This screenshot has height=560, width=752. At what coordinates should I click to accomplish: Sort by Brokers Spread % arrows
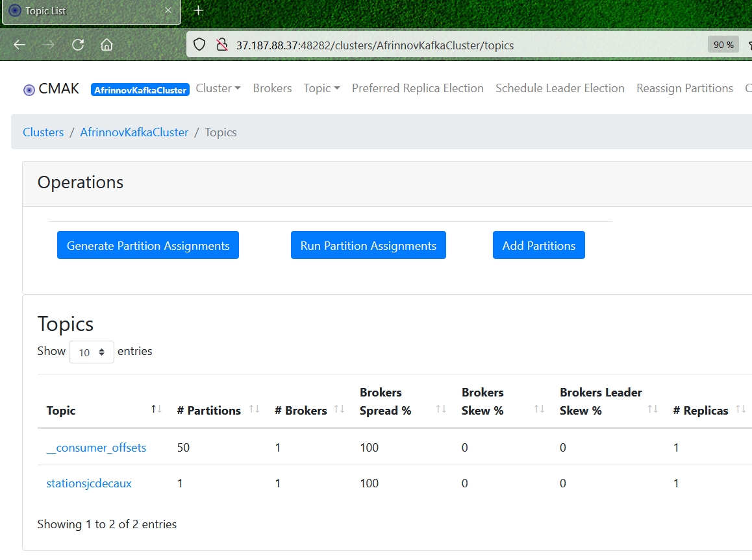pos(441,409)
